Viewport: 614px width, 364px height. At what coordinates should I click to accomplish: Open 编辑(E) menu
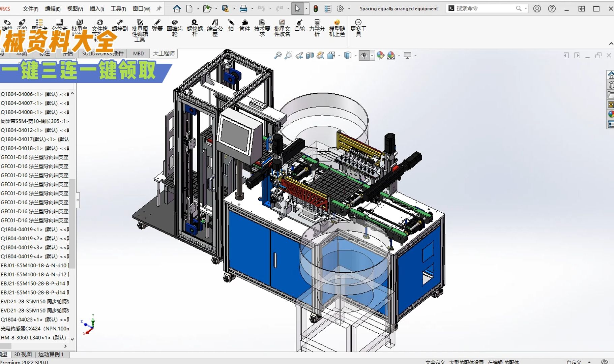pyautogui.click(x=53, y=9)
